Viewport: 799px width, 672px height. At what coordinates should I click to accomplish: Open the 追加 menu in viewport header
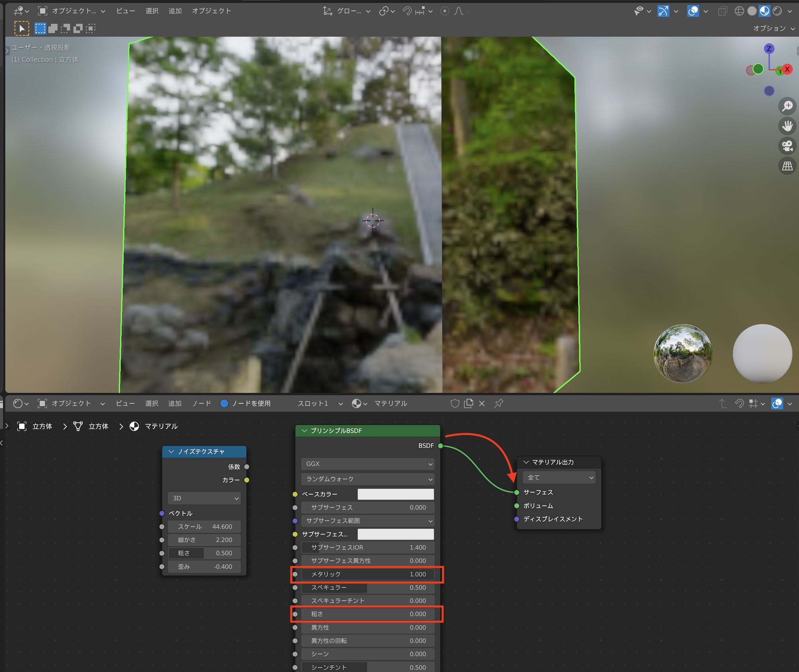point(175,11)
